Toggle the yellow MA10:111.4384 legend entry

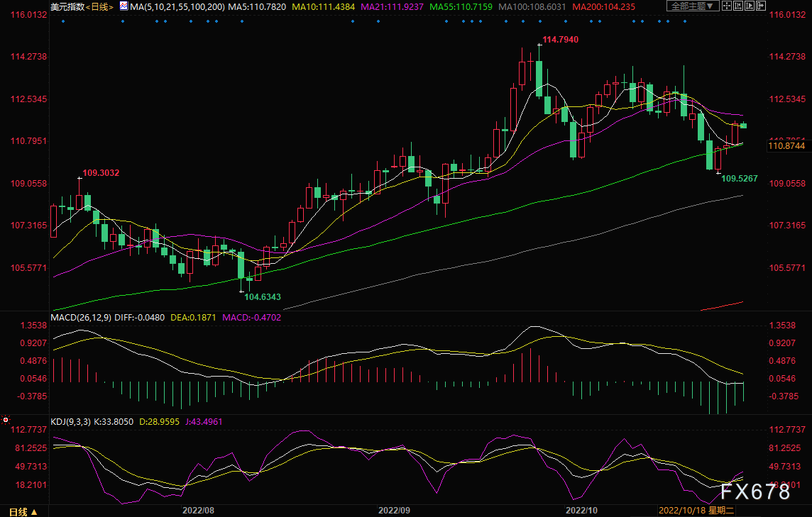click(x=322, y=6)
